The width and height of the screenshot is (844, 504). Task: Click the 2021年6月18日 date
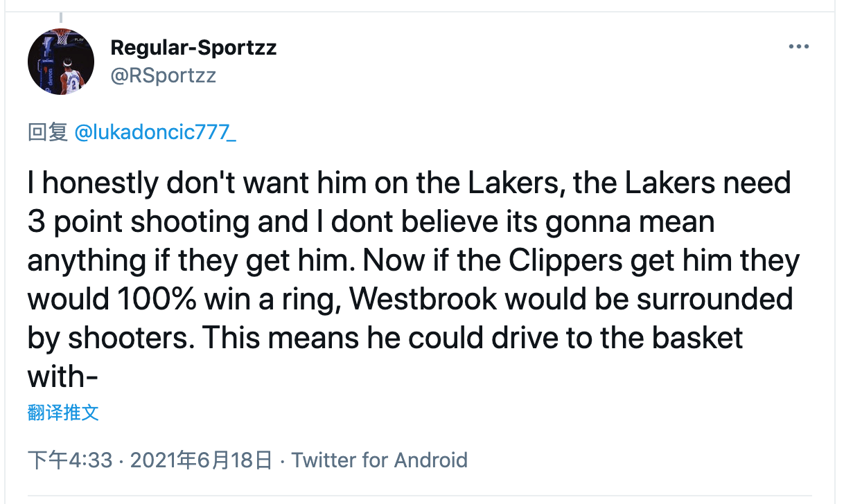point(200,460)
